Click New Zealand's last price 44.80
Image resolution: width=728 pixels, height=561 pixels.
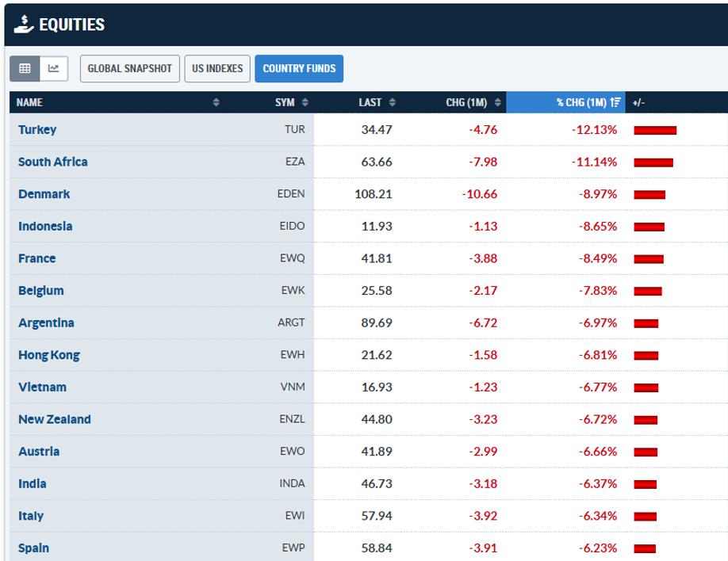click(377, 419)
